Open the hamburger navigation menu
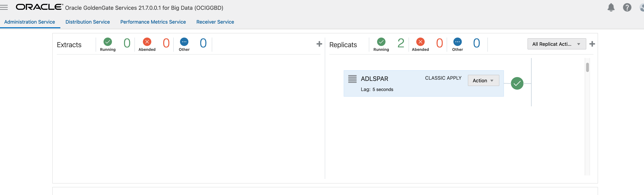 click(x=4, y=8)
